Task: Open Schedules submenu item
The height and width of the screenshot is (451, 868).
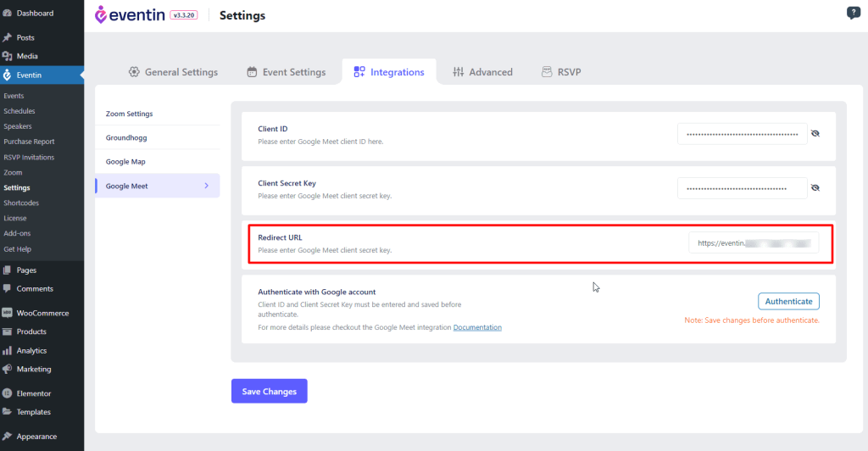Action: coord(19,111)
